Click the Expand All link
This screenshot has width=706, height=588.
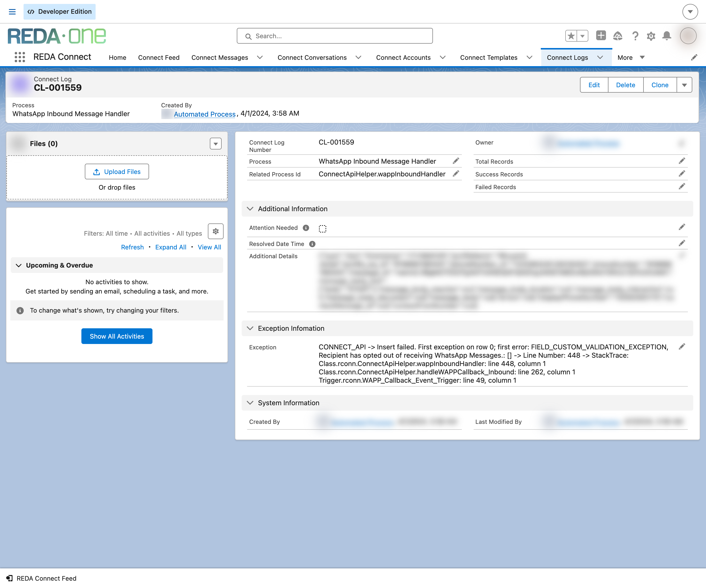tap(170, 247)
